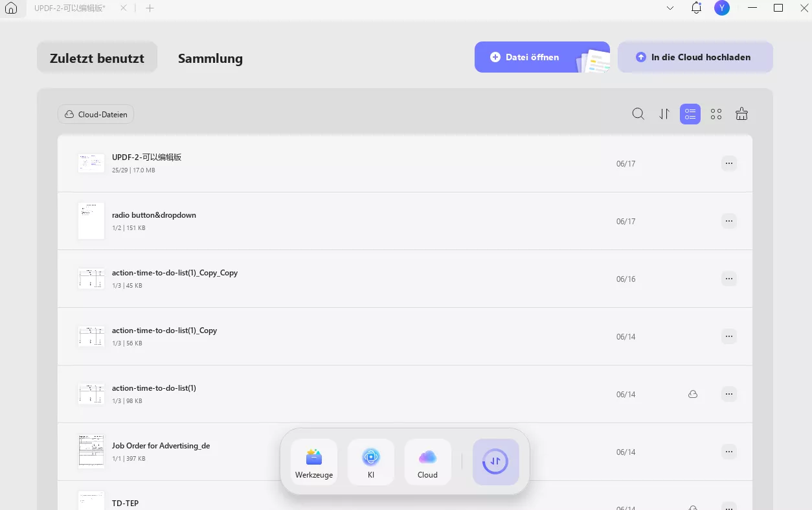Open file action-time-to-do-list(1)_Copy_Copy
This screenshot has width=812, height=510.
[175, 273]
